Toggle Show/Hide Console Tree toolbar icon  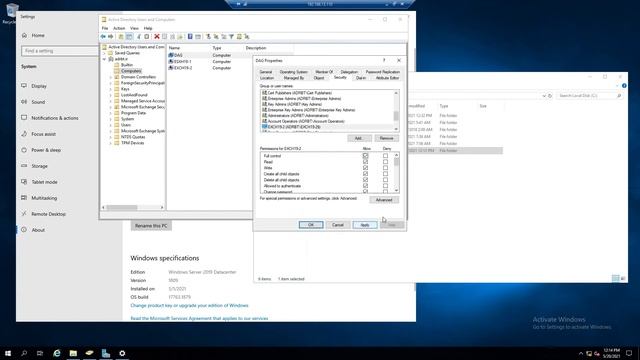(x=129, y=37)
